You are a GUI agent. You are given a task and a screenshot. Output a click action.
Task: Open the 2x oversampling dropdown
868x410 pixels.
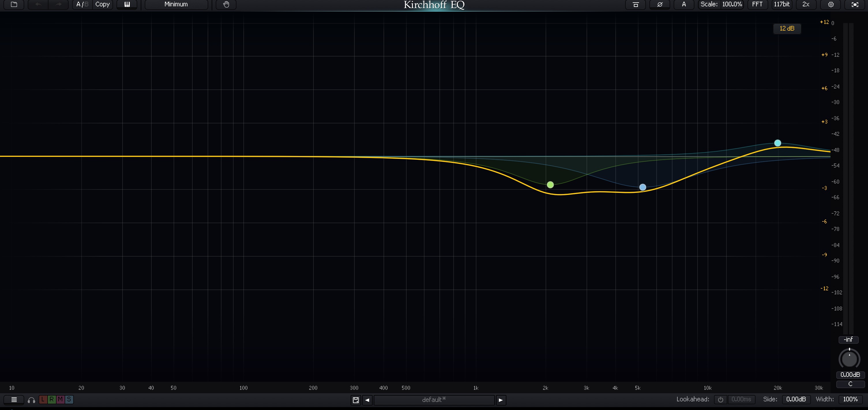(x=806, y=4)
